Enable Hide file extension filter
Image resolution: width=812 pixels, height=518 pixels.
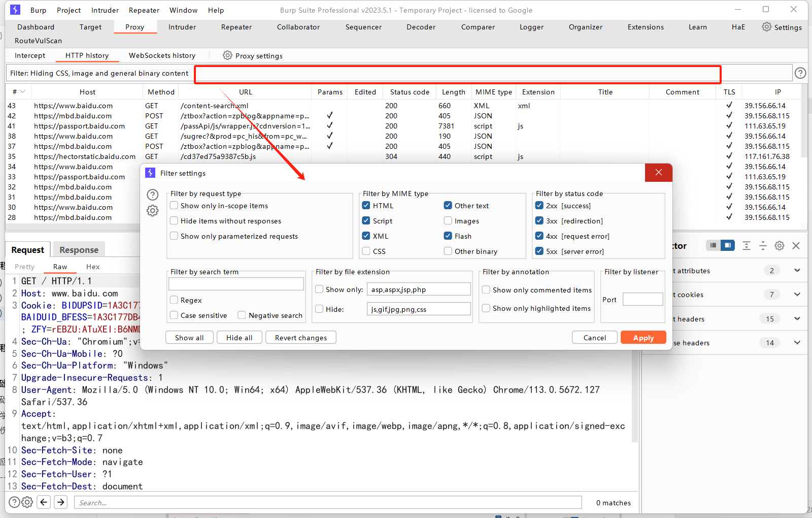pyautogui.click(x=319, y=309)
